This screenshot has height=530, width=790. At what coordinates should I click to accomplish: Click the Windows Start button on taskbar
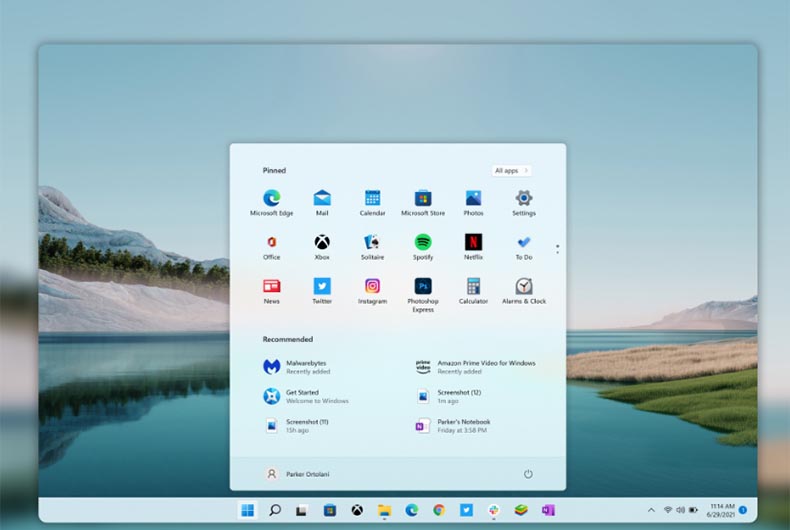point(247,510)
